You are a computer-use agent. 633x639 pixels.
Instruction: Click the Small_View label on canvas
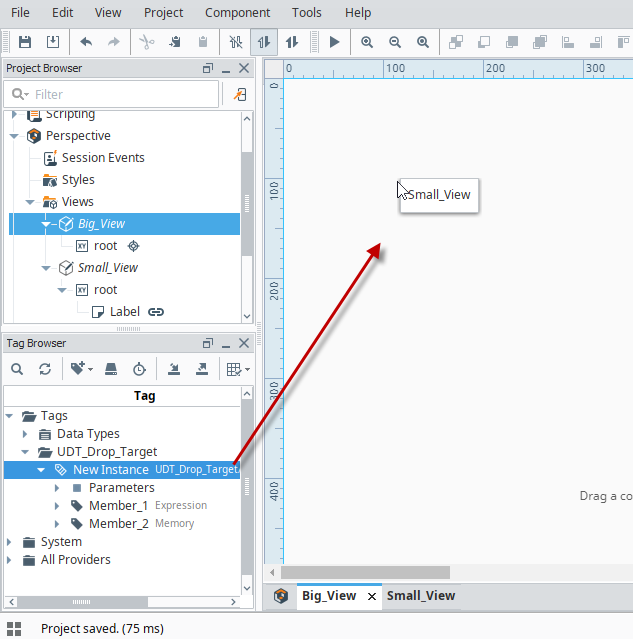(439, 195)
